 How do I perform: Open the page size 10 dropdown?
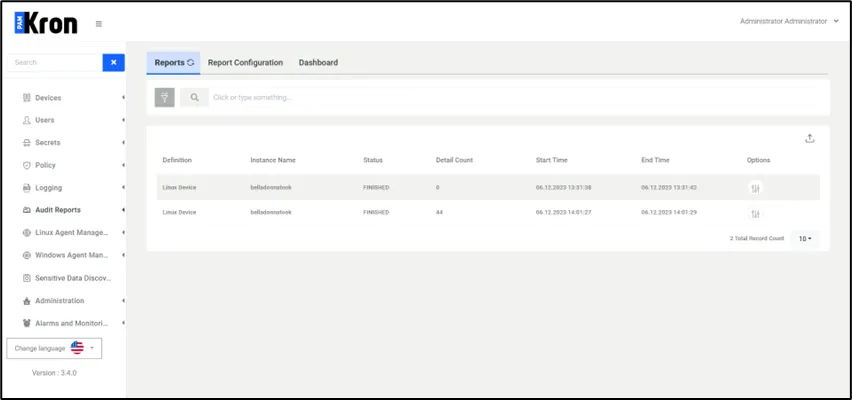click(805, 239)
